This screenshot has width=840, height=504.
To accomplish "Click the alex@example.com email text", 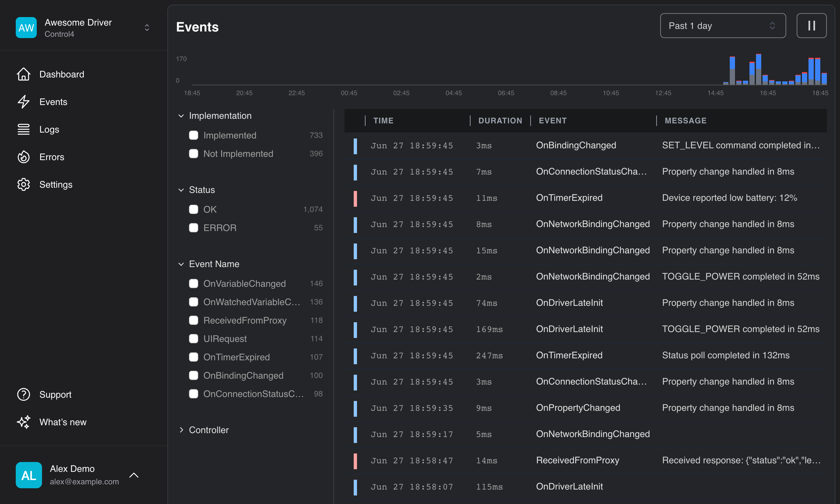I will (84, 481).
